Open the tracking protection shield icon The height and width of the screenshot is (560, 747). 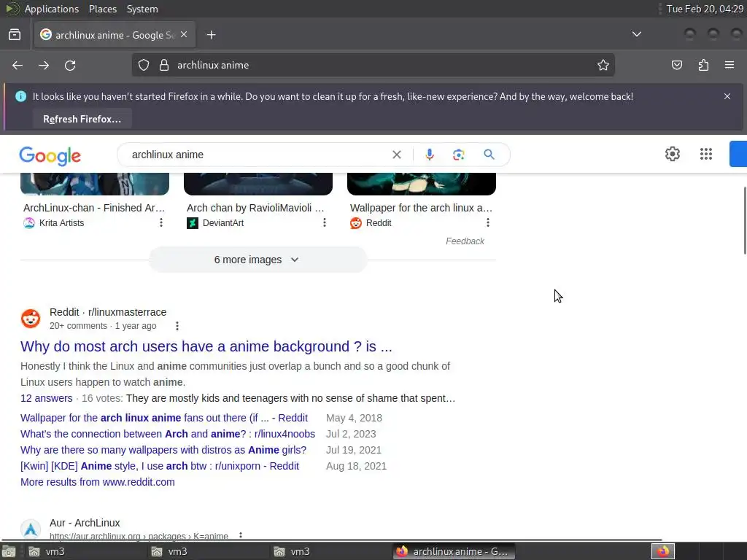click(144, 65)
